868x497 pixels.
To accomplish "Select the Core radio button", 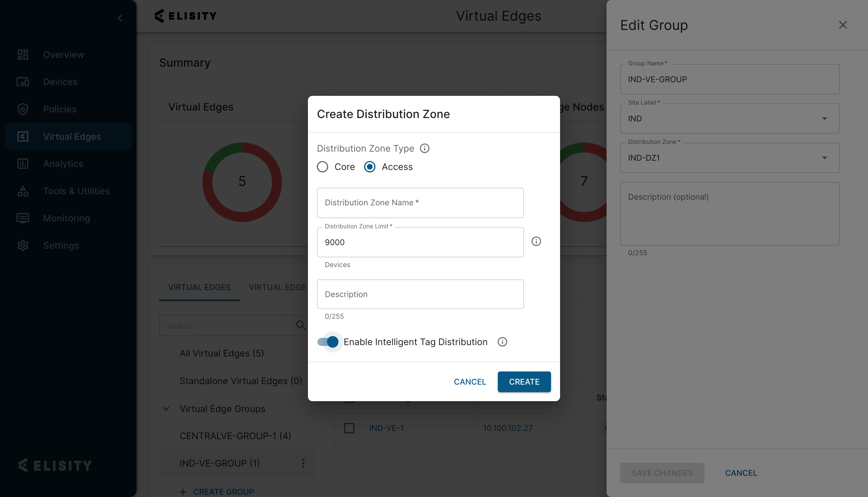I will click(x=323, y=167).
